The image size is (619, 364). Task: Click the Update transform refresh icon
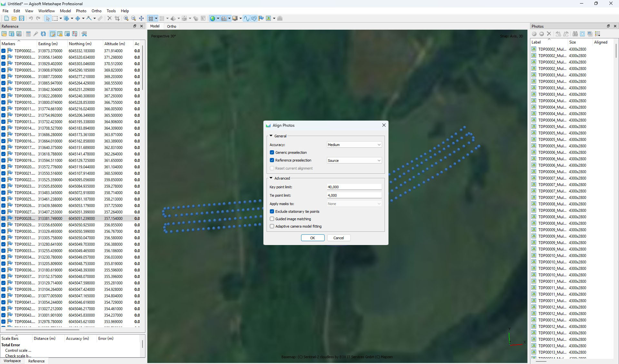pyautogui.click(x=43, y=34)
